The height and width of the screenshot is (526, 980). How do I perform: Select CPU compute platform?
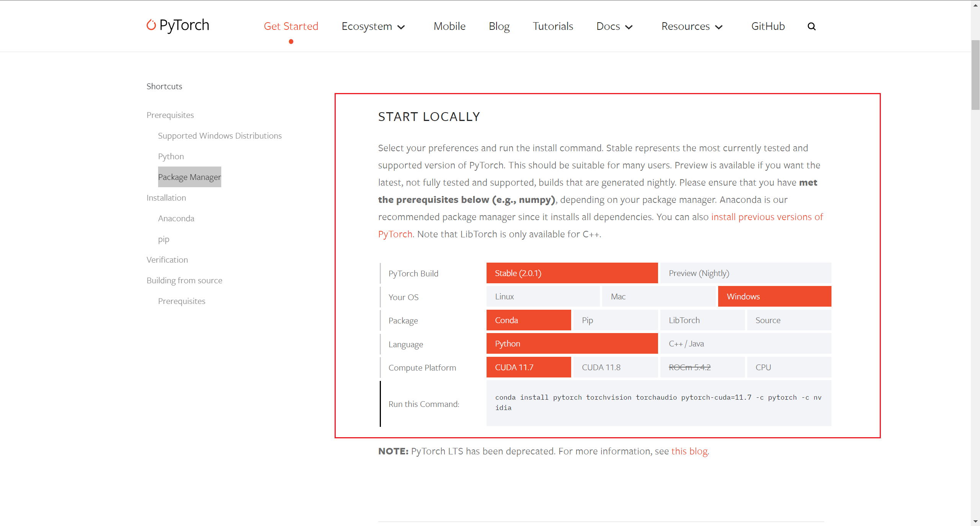(x=789, y=367)
